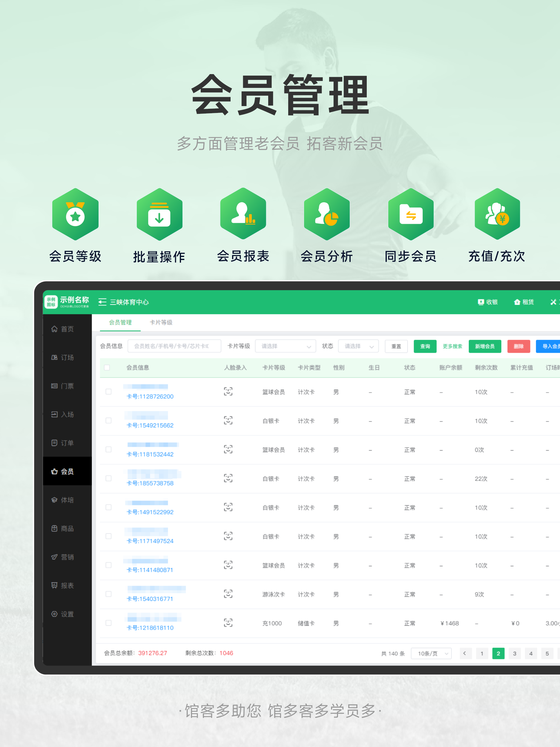
Task: Switch to the 卡片等级 tab
Action: 162,322
